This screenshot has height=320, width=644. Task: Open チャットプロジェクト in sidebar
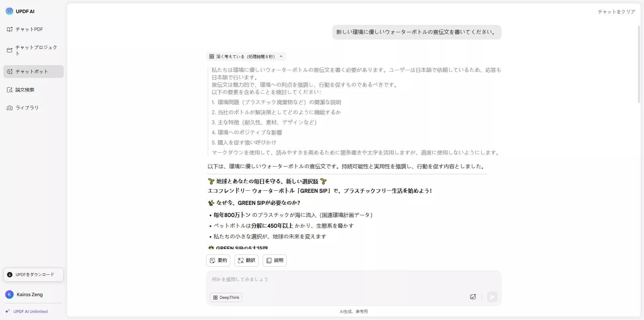[34, 50]
